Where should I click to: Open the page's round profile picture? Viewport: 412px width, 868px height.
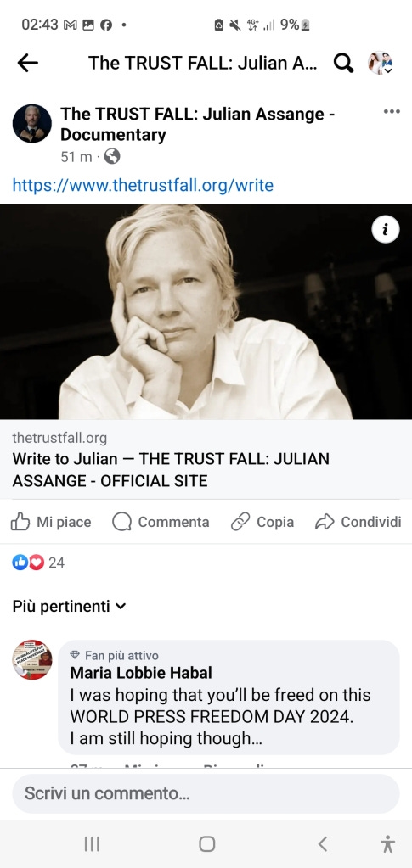pos(32,123)
